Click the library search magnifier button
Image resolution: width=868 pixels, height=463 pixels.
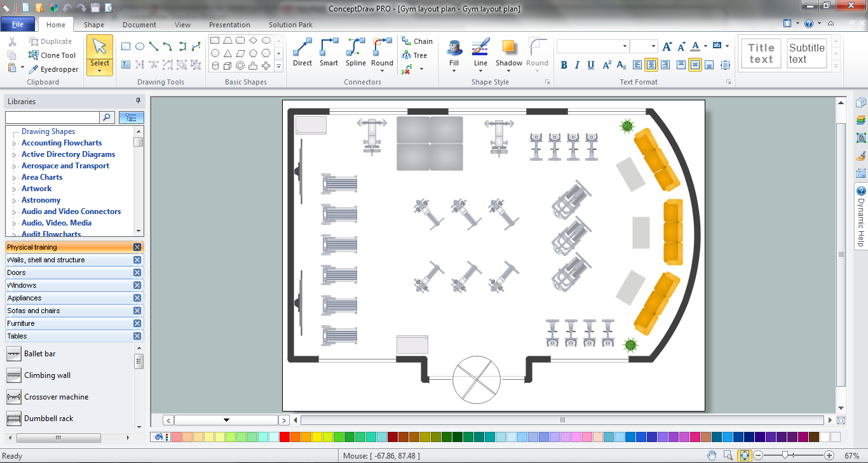coord(107,117)
